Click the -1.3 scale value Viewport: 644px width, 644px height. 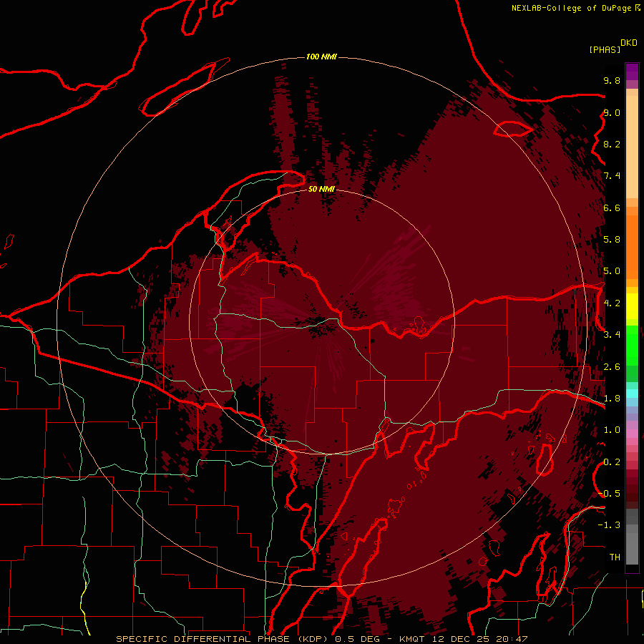click(x=609, y=525)
